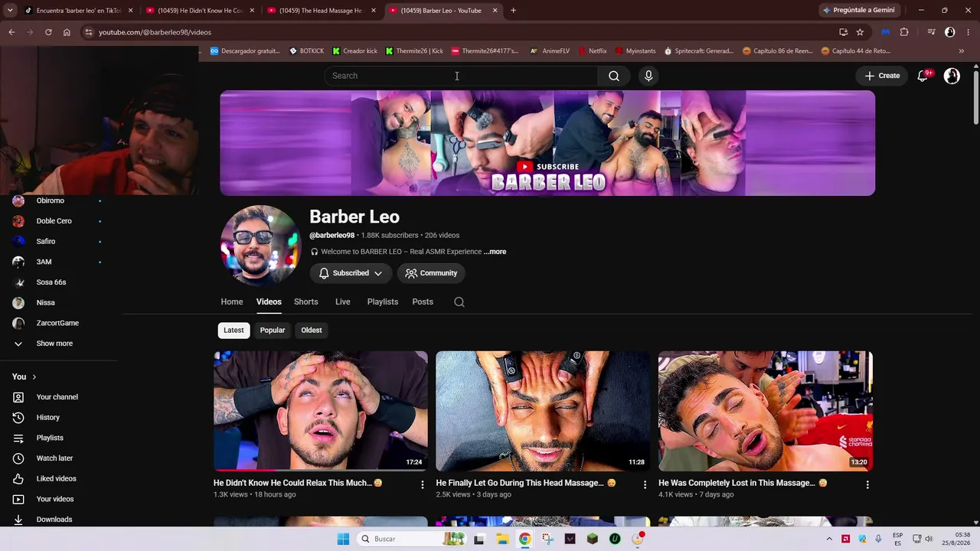Show hidden system tray icons

click(x=828, y=539)
